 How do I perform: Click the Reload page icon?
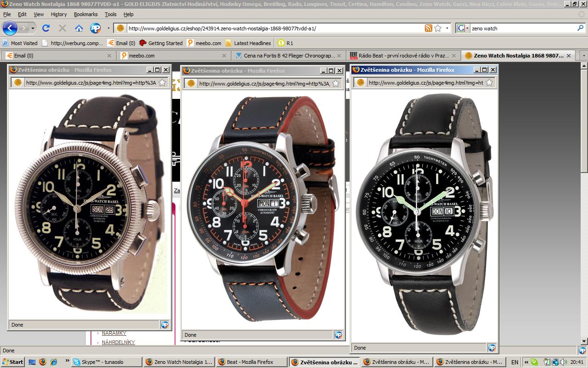(x=46, y=28)
